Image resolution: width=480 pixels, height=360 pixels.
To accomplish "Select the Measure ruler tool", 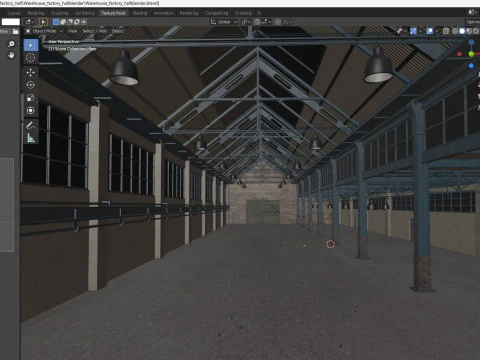I will click(30, 138).
